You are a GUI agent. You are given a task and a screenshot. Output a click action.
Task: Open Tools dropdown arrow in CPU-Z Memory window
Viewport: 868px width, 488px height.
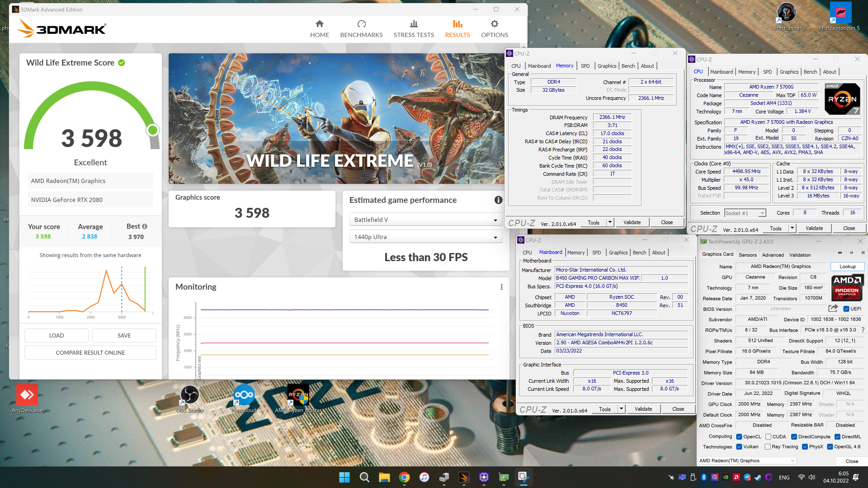coord(610,222)
